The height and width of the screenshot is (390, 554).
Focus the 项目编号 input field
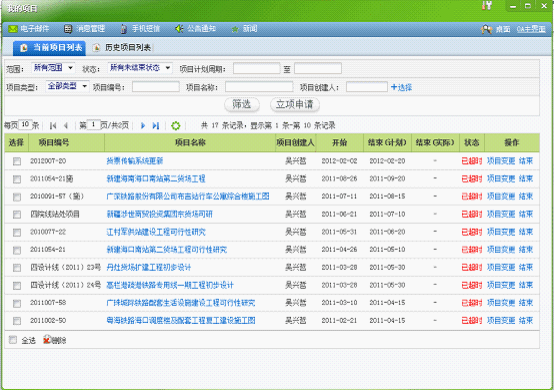[156, 87]
